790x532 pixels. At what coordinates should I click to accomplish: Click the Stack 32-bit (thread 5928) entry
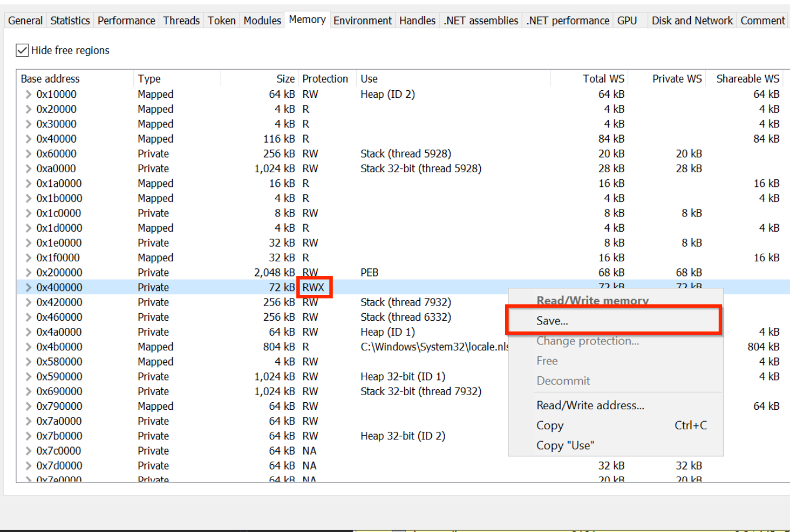421,168
